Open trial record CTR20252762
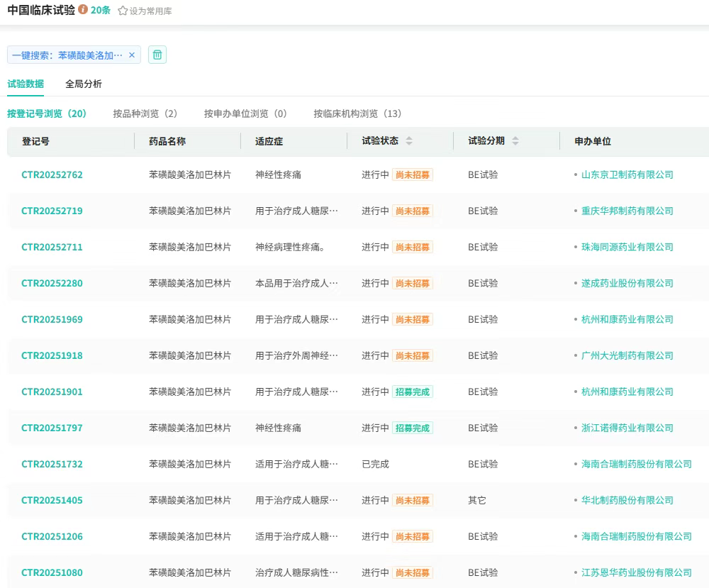The height and width of the screenshot is (588, 709). pos(52,174)
